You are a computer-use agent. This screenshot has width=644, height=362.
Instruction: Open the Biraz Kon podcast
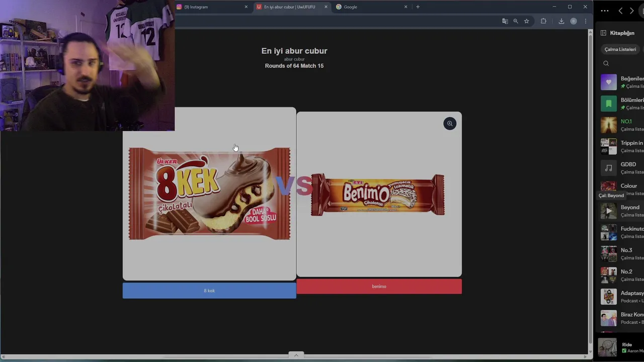coord(622,318)
